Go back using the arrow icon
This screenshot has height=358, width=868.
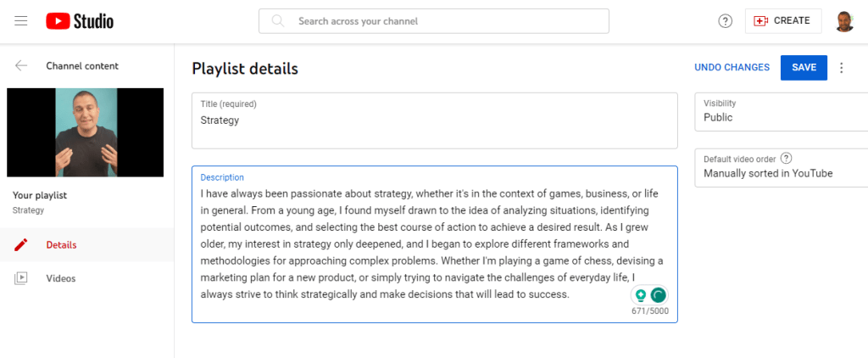coord(21,66)
